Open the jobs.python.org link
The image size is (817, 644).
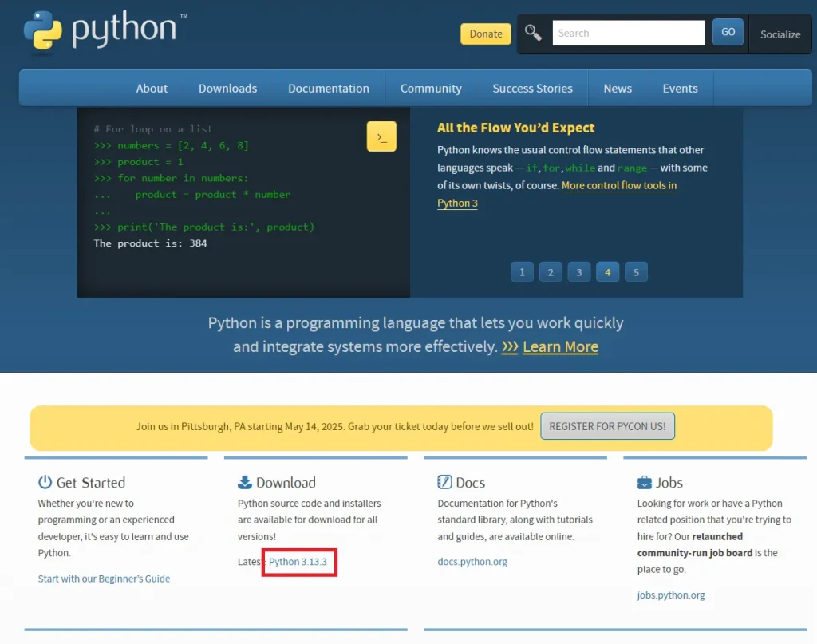(x=671, y=595)
